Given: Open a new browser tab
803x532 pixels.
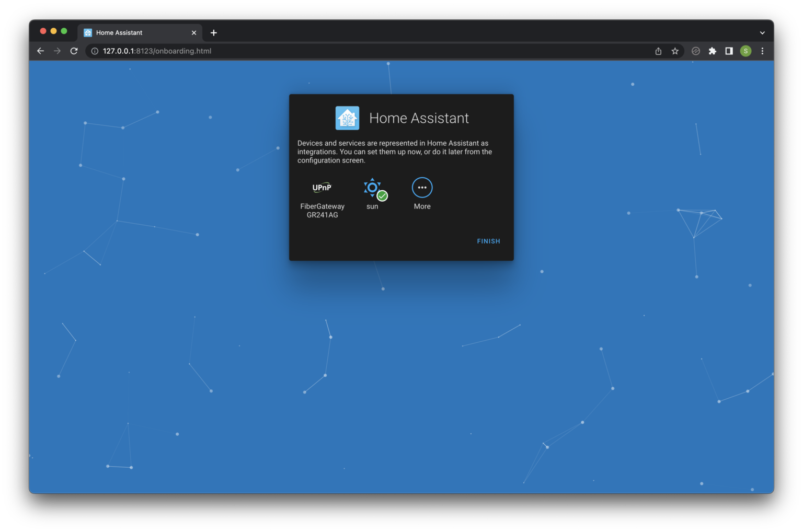Looking at the screenshot, I should click(213, 32).
